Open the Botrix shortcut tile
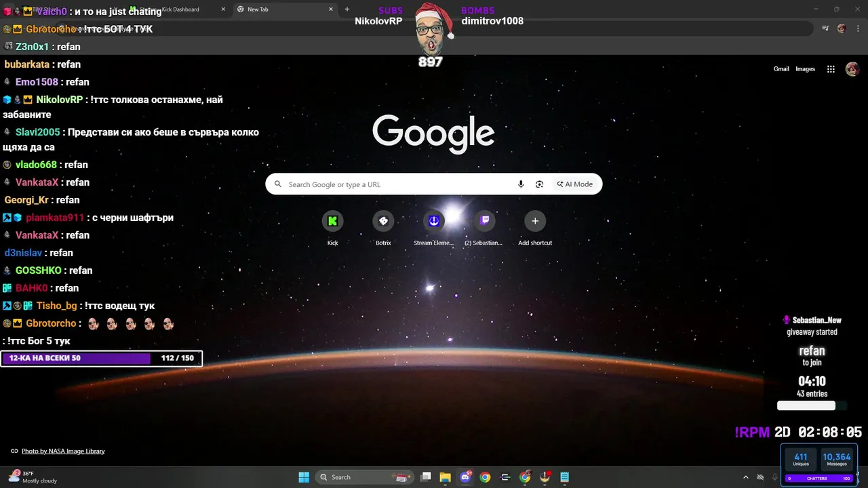Image resolution: width=868 pixels, height=488 pixels. (x=383, y=221)
